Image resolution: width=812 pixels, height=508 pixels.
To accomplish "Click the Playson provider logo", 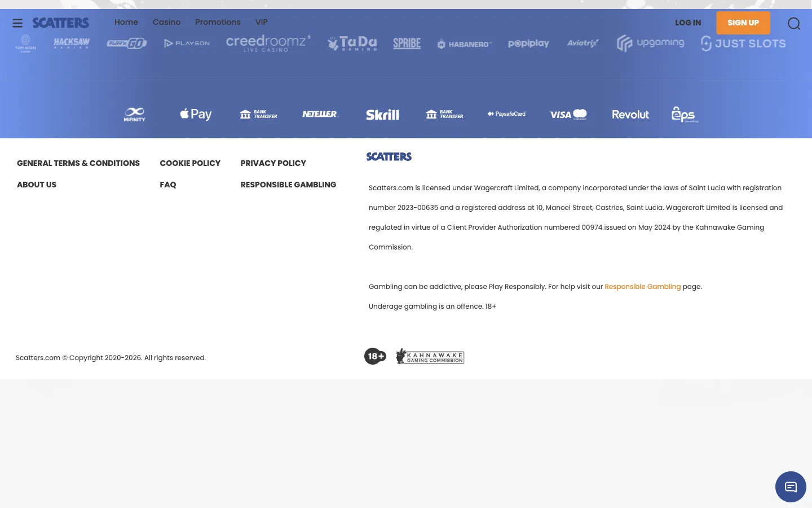I will 187,43.
